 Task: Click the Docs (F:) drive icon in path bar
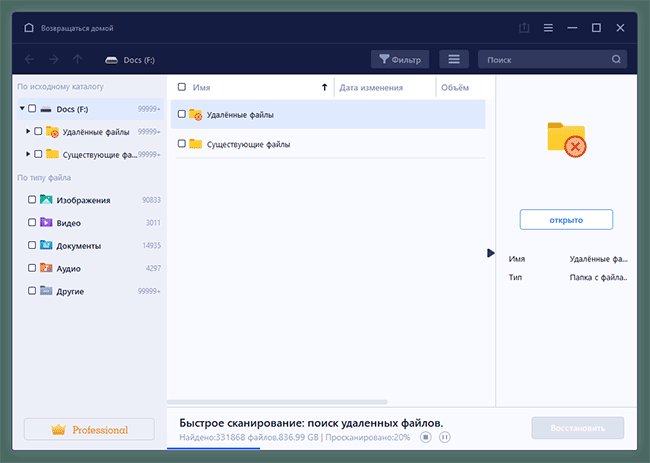pos(111,60)
